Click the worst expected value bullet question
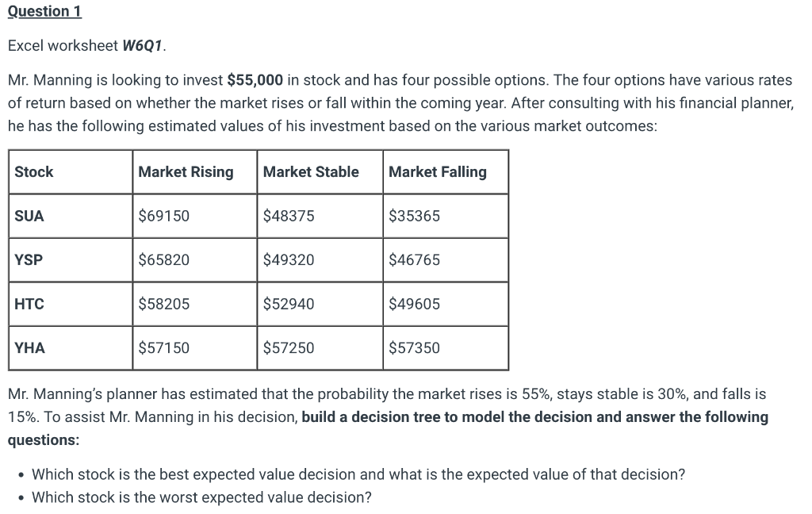 tap(201, 497)
